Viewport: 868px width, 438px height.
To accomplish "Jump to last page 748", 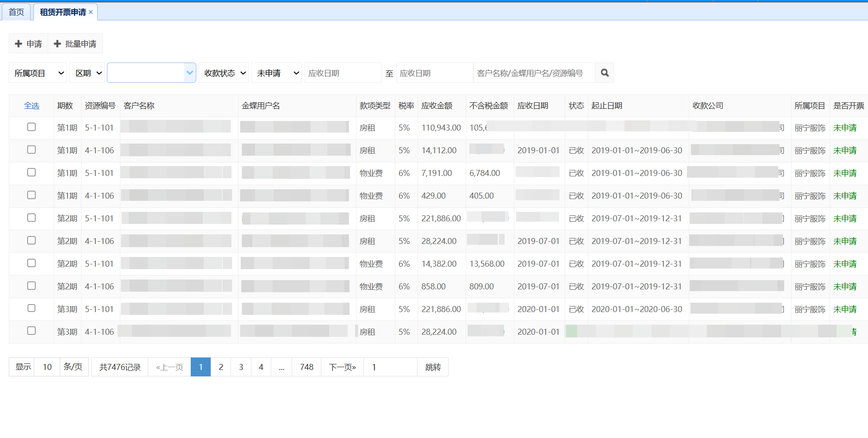I will point(306,367).
